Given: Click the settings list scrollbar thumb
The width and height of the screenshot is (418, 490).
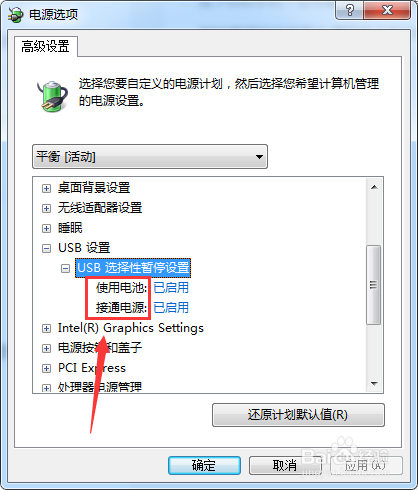Looking at the screenshot, I should tap(374, 285).
